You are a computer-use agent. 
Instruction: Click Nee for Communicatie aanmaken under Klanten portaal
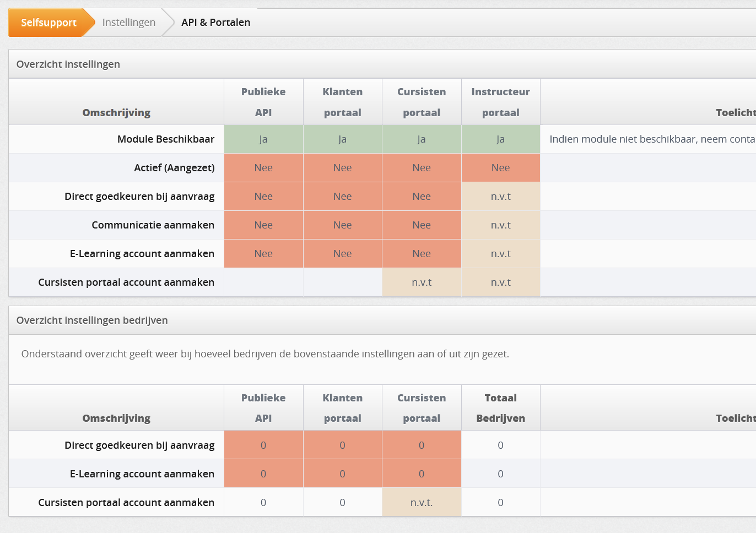click(342, 225)
